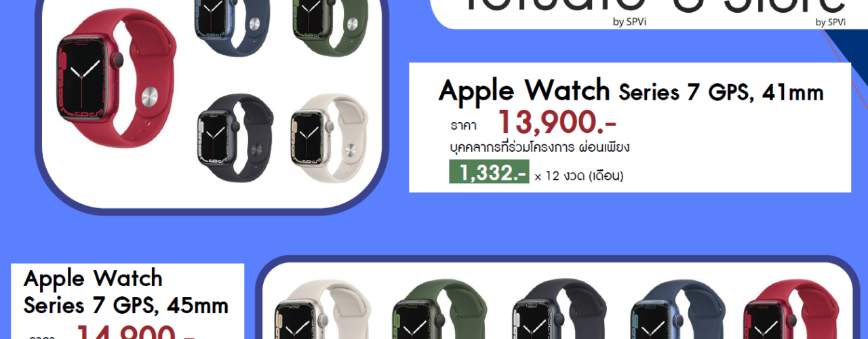Viewport: 868px width, 339px height.
Task: Click the Apple Watch Series 7 45mm heading
Action: (125, 292)
